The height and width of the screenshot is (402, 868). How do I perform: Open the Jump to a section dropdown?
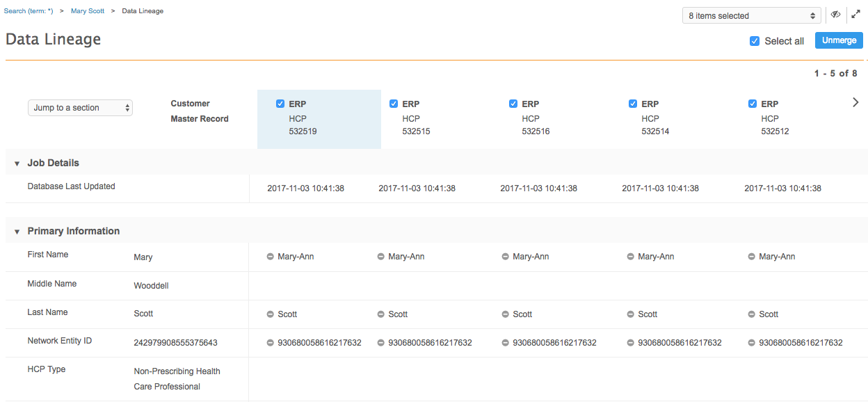pyautogui.click(x=80, y=108)
